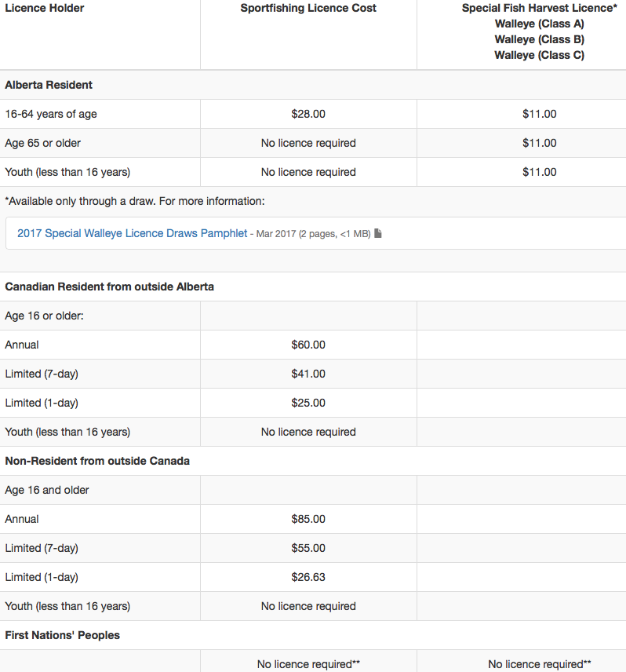Viewport: 626px width, 672px height.
Task: Click the document icon beside the pamphlet link
Action: pos(377,233)
